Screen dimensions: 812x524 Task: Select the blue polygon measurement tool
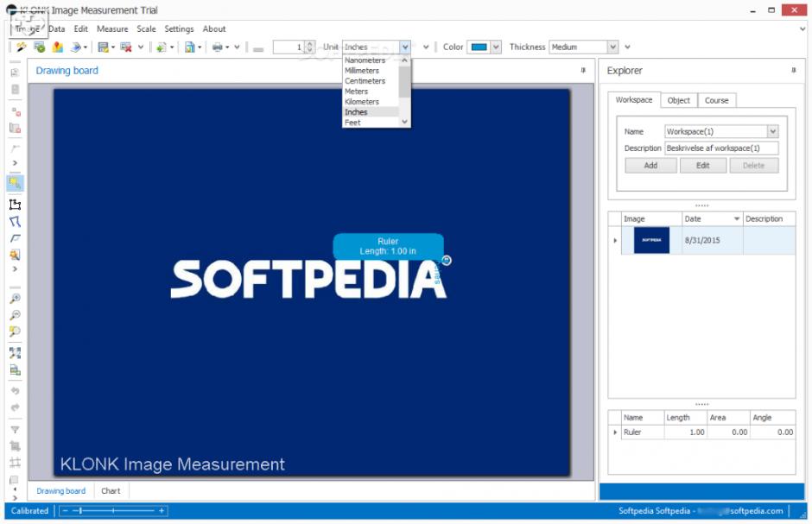point(15,222)
